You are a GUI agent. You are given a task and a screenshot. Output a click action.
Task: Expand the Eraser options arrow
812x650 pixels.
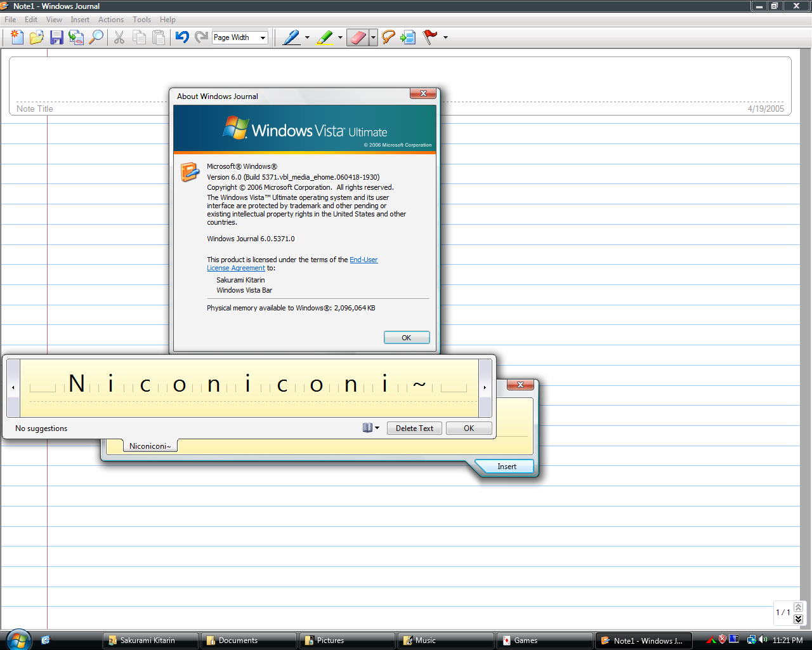pos(373,37)
